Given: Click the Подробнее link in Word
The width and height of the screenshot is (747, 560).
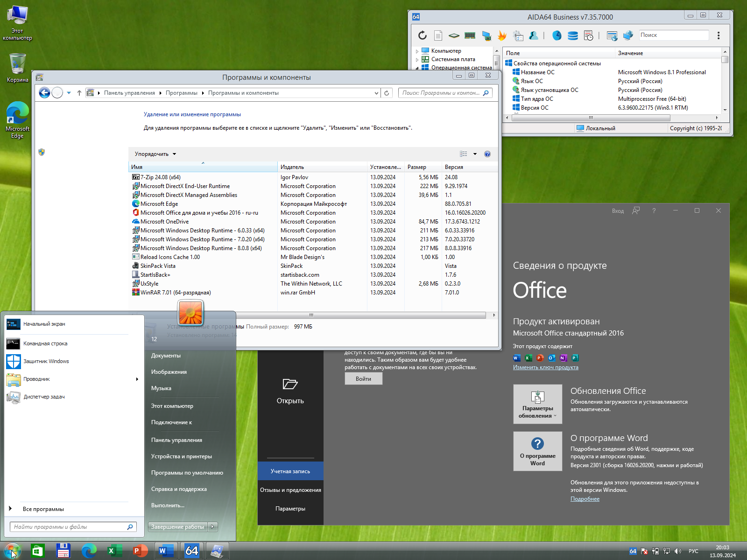Looking at the screenshot, I should pyautogui.click(x=585, y=499).
